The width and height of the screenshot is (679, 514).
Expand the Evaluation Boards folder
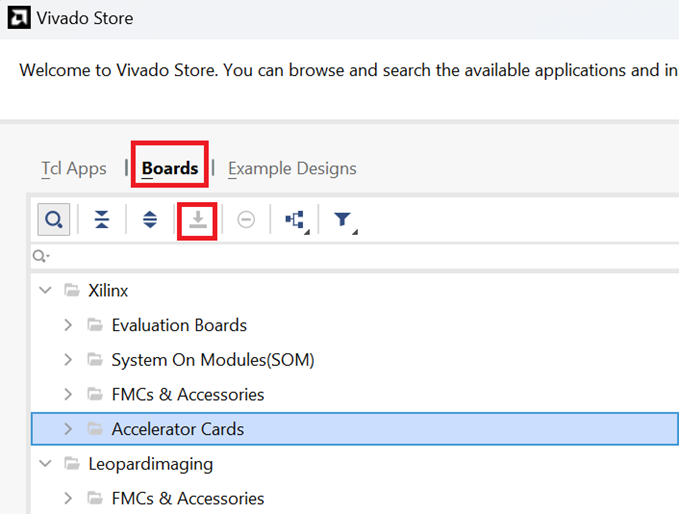tap(68, 325)
